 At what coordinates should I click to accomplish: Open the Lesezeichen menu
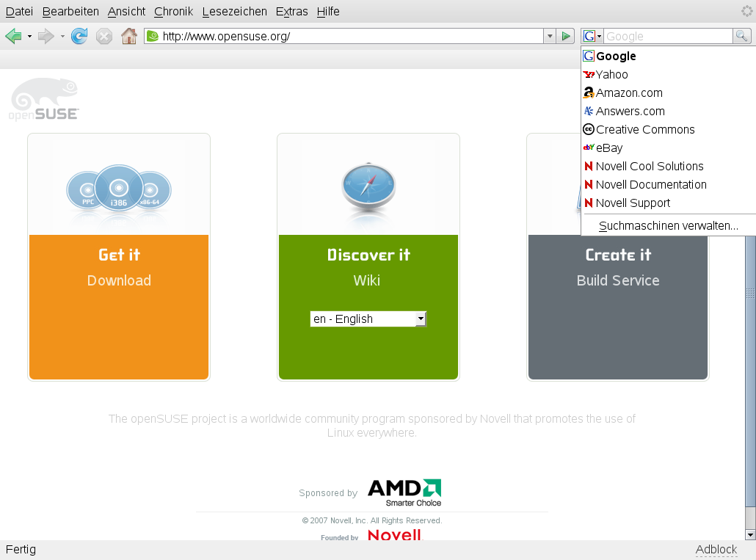click(234, 11)
